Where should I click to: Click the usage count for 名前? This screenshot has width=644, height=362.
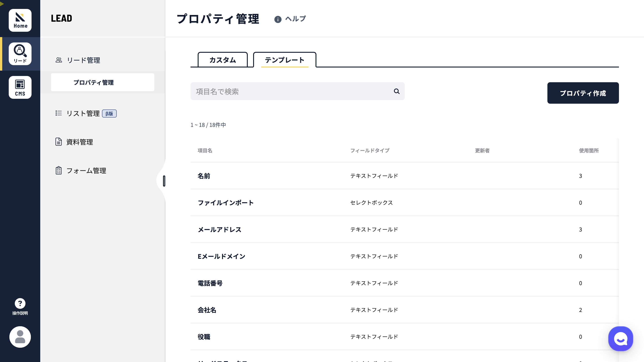click(x=580, y=176)
